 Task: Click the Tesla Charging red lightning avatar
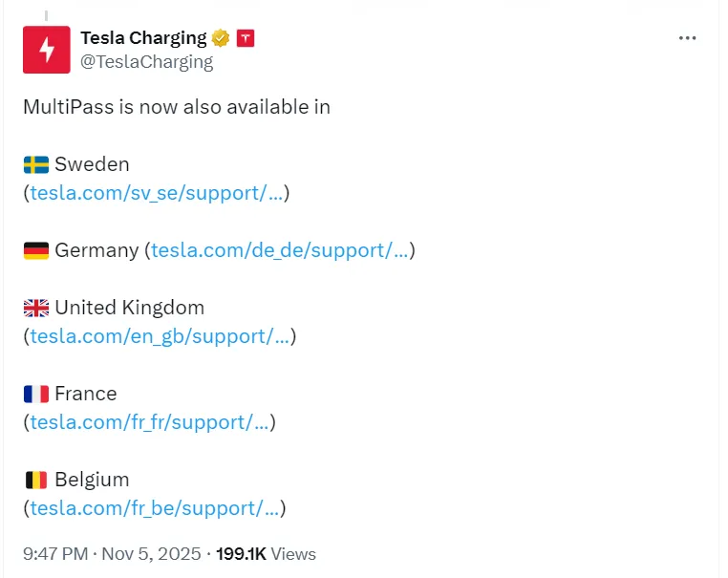point(46,50)
